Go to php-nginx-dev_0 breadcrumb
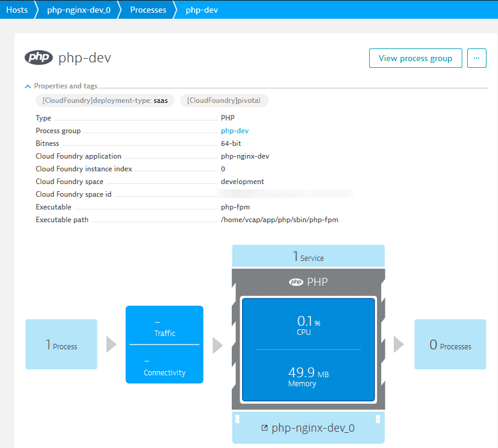 (79, 10)
